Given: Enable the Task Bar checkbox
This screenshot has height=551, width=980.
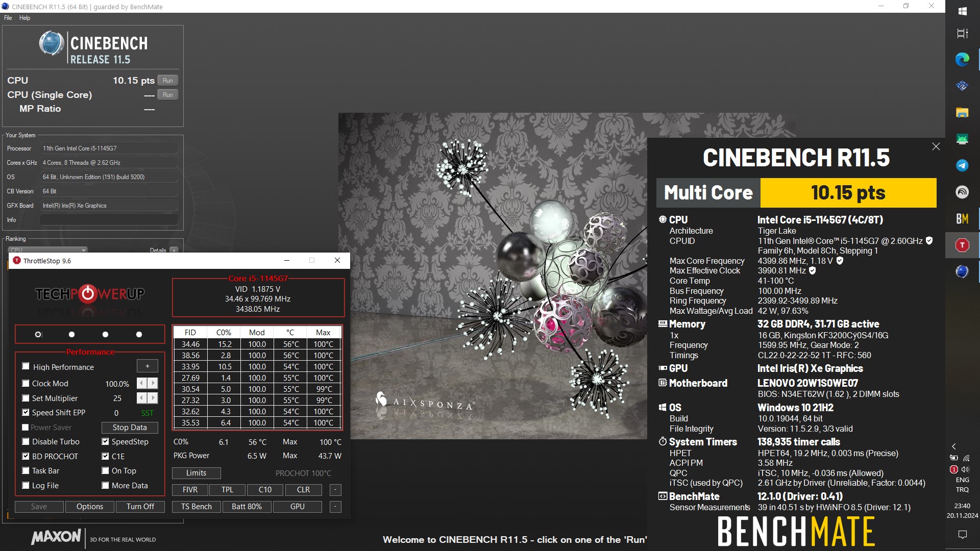Looking at the screenshot, I should pyautogui.click(x=26, y=470).
